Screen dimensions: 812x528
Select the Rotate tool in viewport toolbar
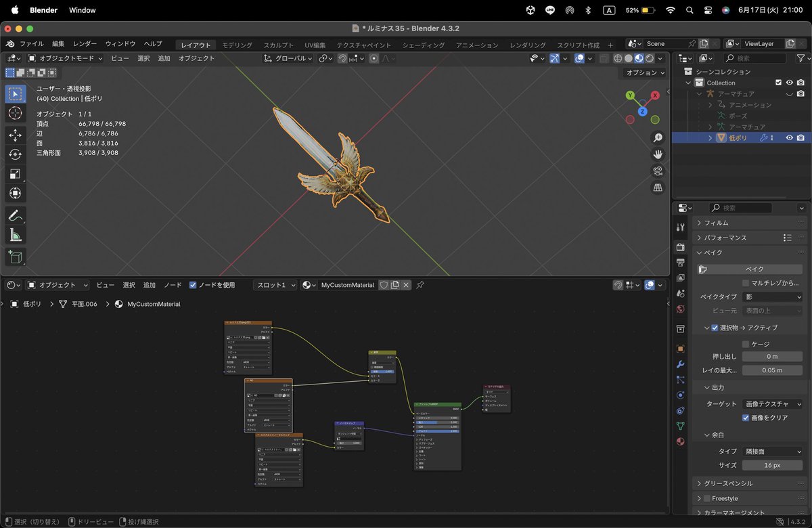pyautogui.click(x=15, y=154)
